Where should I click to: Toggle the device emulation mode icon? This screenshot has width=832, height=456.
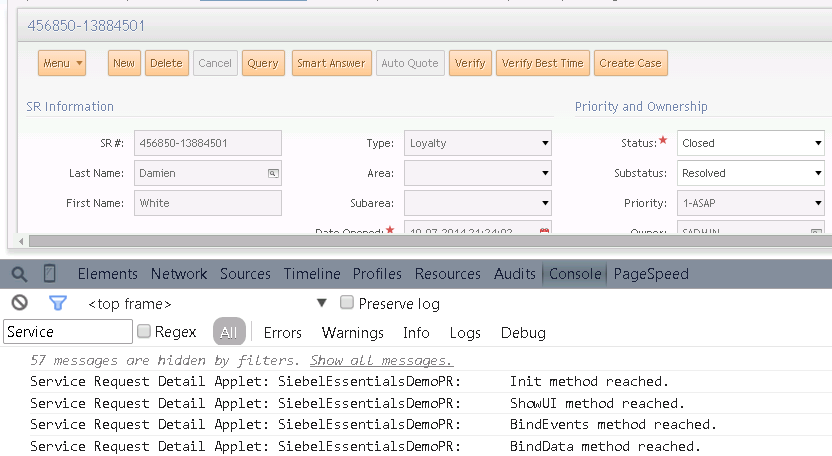49,273
